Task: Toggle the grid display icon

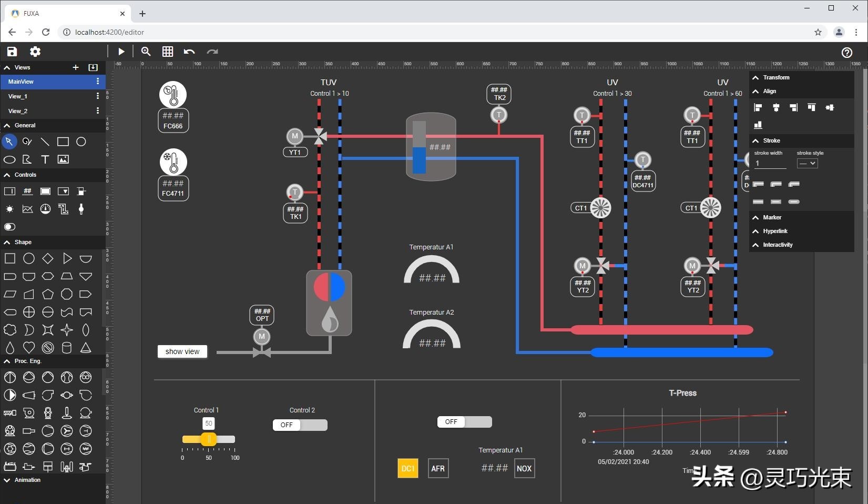Action: click(168, 52)
